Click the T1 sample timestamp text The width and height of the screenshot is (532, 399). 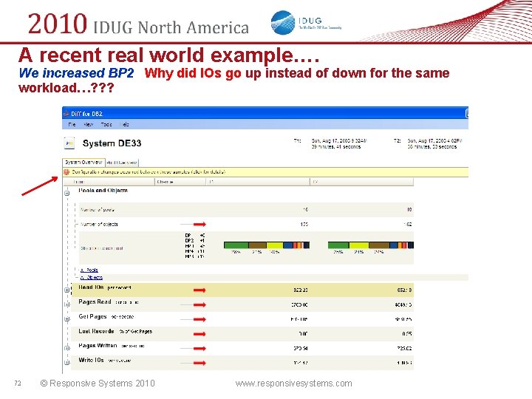[x=339, y=144]
